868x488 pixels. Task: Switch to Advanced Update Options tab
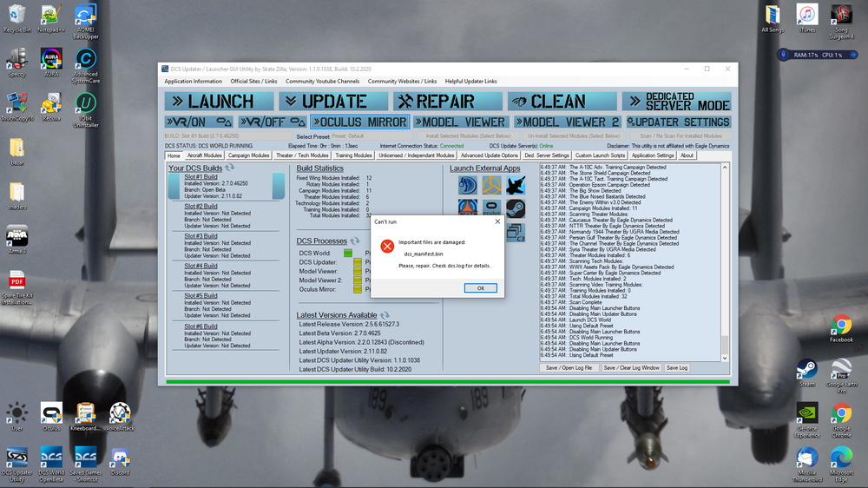[x=490, y=155]
